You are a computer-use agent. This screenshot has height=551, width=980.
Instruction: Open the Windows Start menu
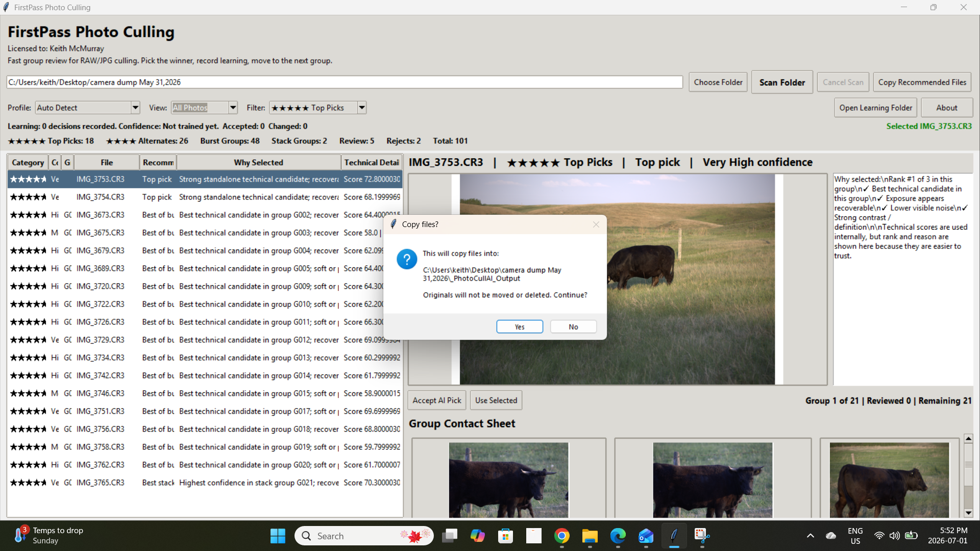(278, 536)
